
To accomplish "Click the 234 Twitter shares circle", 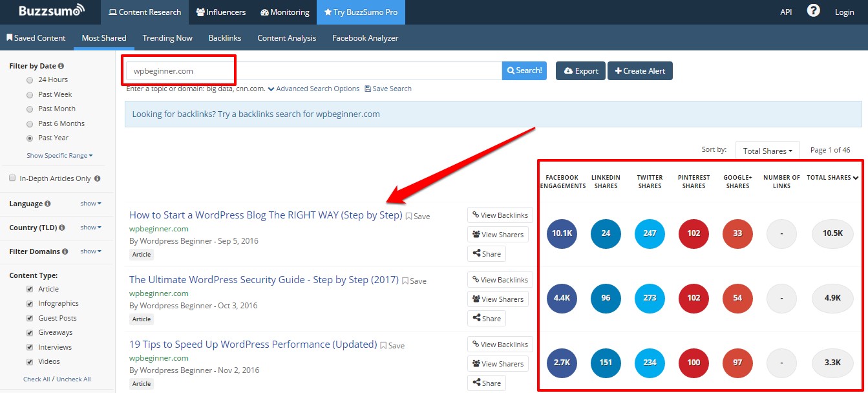I will click(x=650, y=363).
